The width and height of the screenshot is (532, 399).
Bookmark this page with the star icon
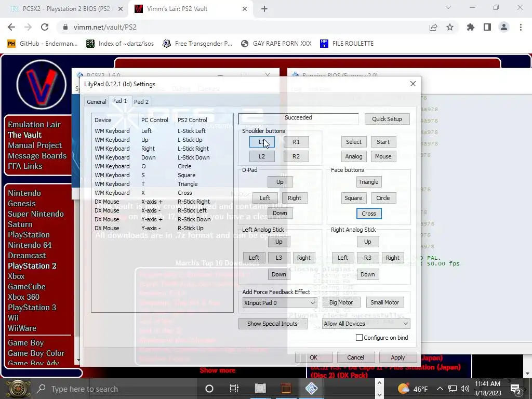[450, 27]
